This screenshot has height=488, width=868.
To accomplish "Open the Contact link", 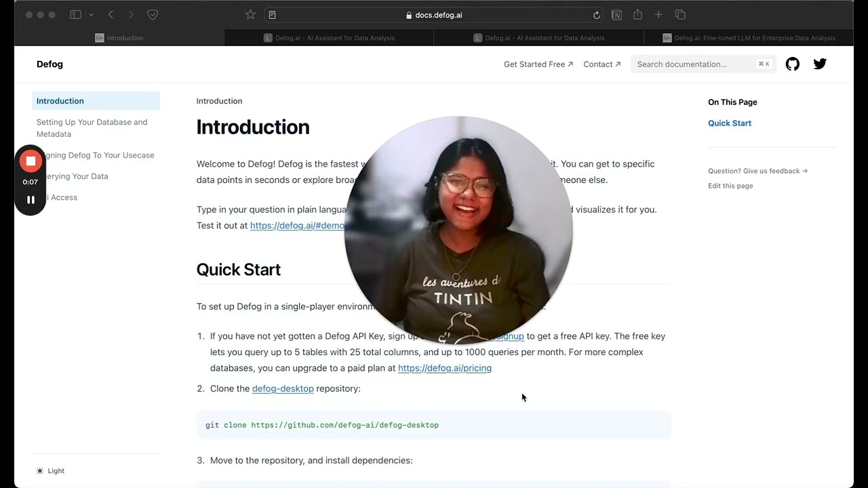I will [602, 64].
